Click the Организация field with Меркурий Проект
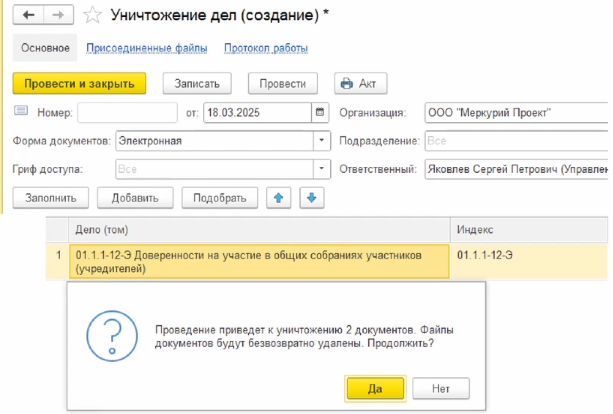The width and height of the screenshot is (613, 414). 516,113
